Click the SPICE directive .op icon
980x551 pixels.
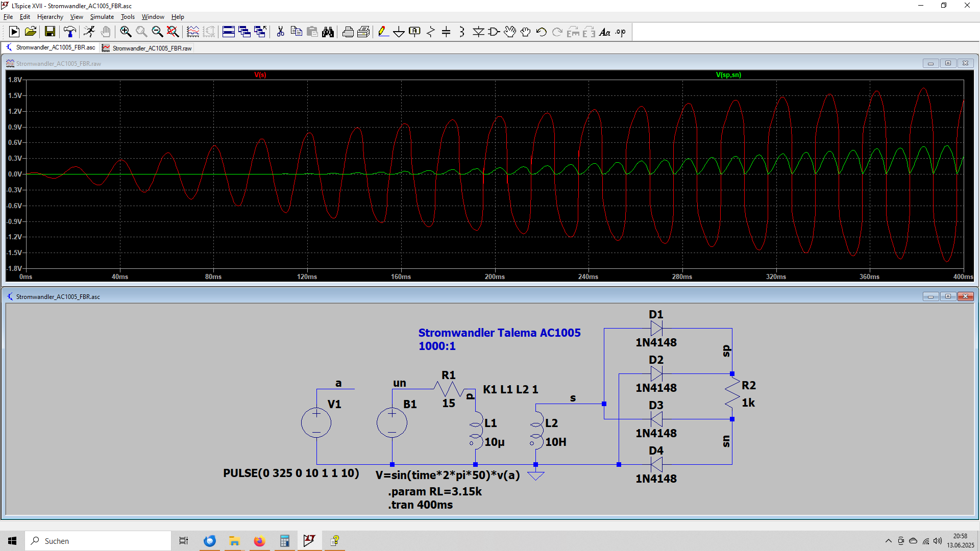(x=620, y=32)
